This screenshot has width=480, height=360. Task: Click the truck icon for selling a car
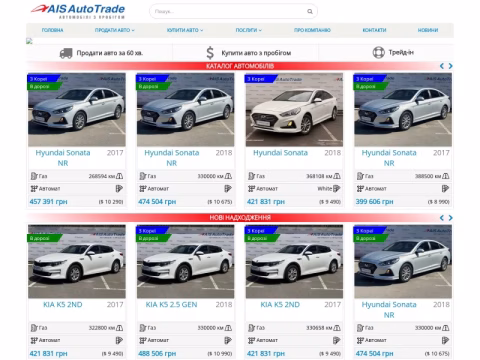coord(66,53)
